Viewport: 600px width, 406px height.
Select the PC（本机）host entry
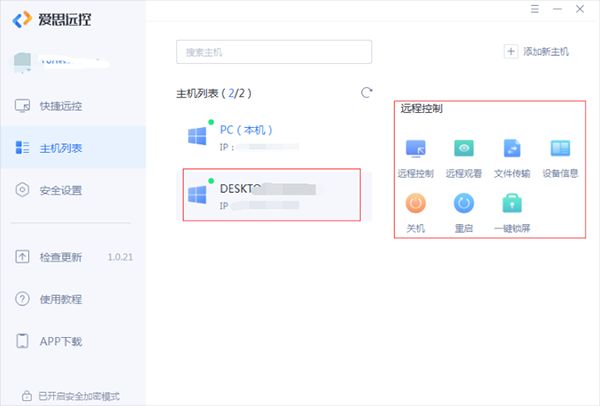[x=271, y=137]
